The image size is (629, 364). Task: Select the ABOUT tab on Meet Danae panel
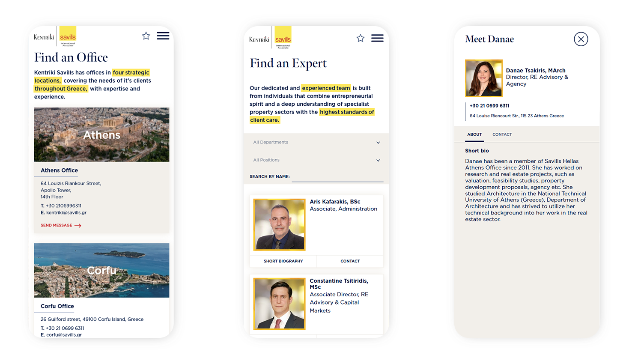click(474, 134)
